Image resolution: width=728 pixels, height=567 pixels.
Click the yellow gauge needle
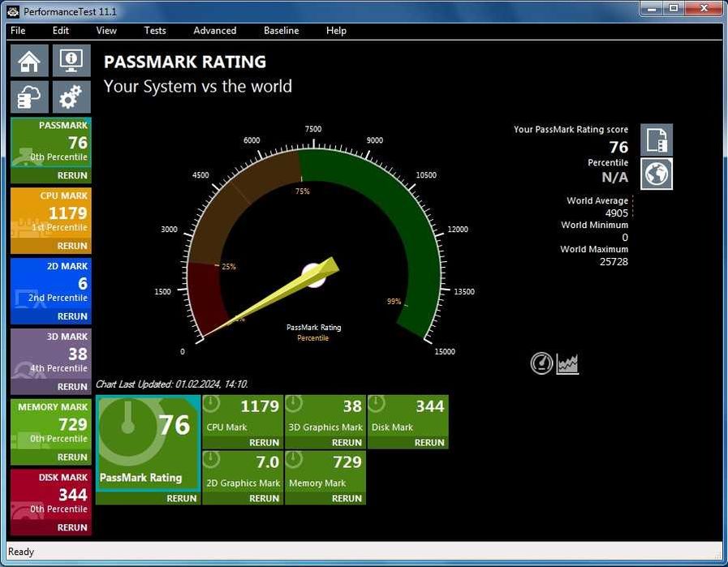point(272,297)
